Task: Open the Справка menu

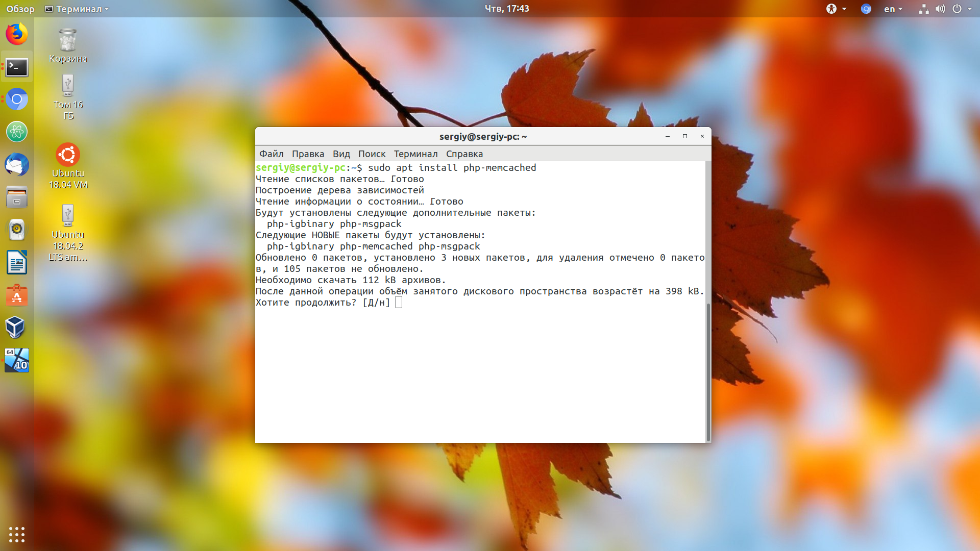Action: click(464, 154)
